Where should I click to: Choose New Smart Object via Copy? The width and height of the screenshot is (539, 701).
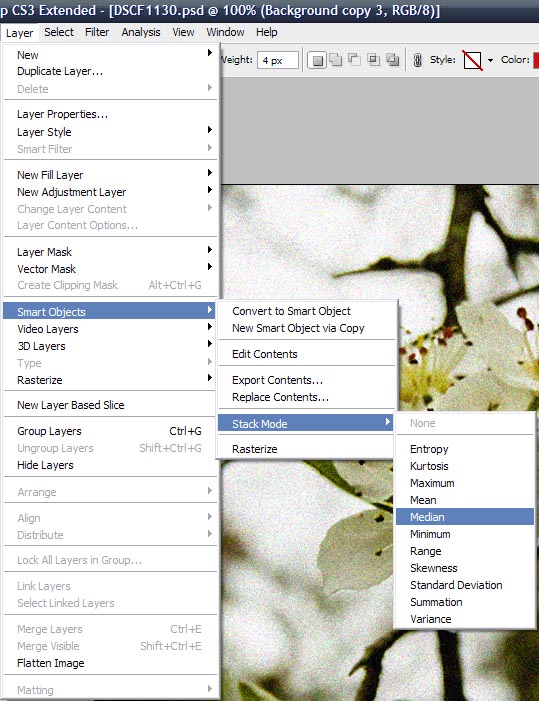(x=307, y=328)
